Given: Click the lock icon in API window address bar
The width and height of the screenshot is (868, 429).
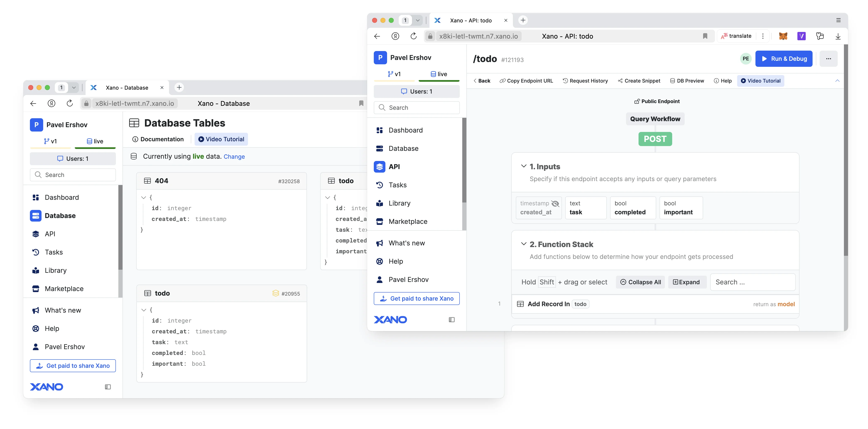Looking at the screenshot, I should point(430,36).
